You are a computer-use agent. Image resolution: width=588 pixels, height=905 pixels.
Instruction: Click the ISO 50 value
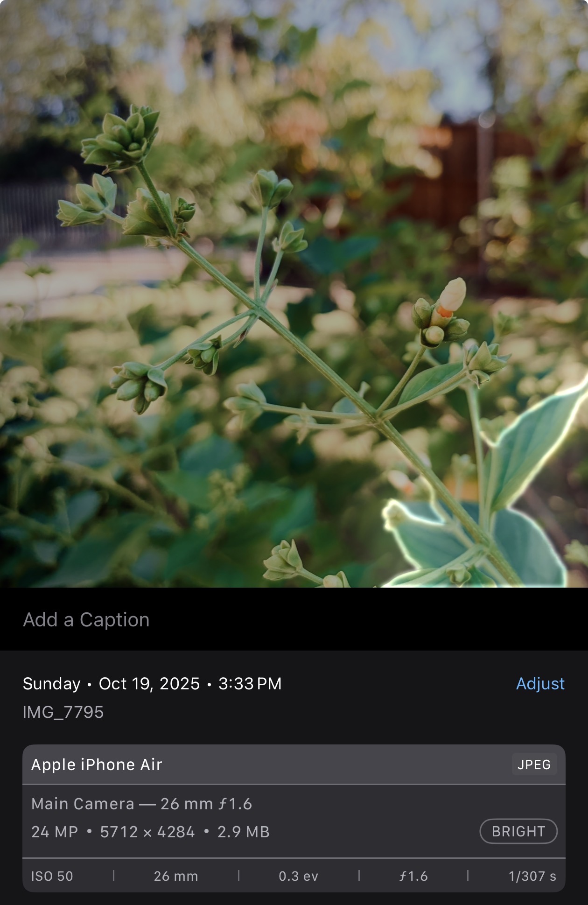[x=52, y=876]
